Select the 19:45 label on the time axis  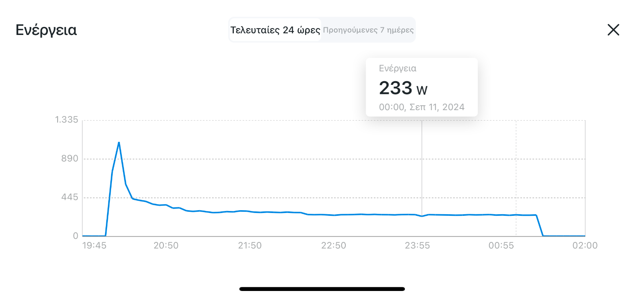tap(94, 246)
